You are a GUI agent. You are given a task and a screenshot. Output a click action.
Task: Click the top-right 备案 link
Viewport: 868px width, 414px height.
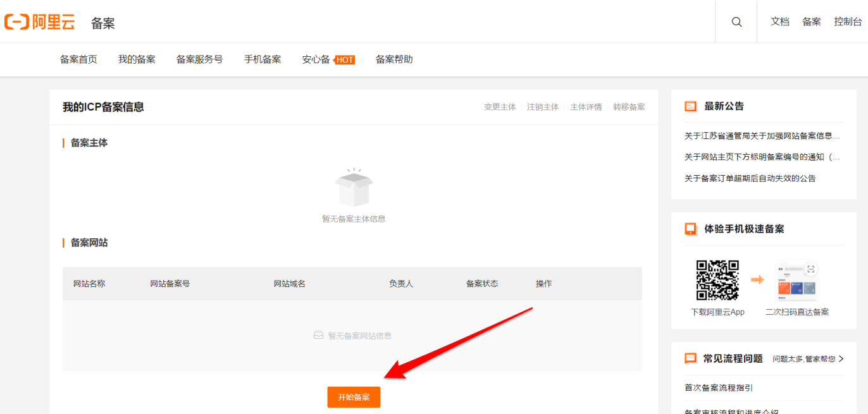(812, 21)
